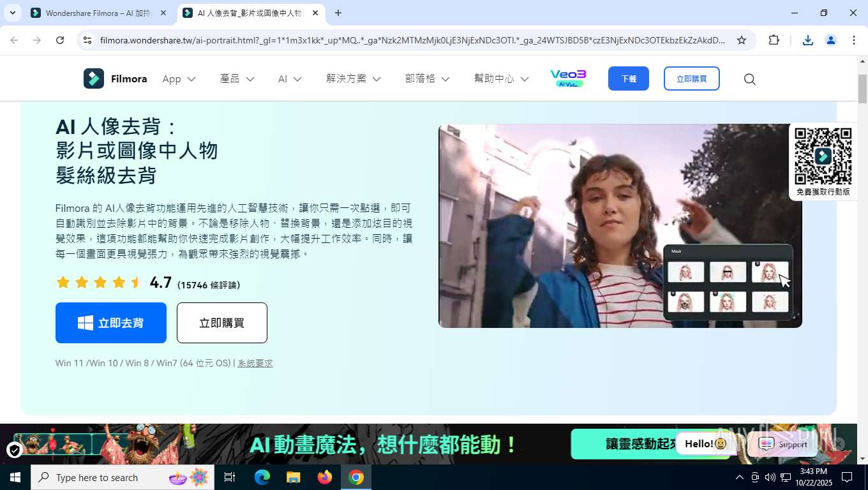Click the scrollbar down arrow
Image resolution: width=868 pixels, height=490 pixels.
click(x=862, y=459)
